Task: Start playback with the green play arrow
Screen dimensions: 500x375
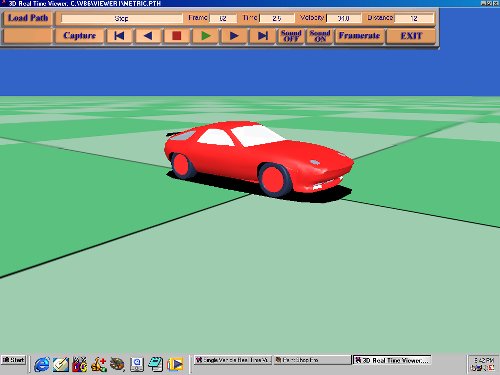Action: click(x=205, y=36)
